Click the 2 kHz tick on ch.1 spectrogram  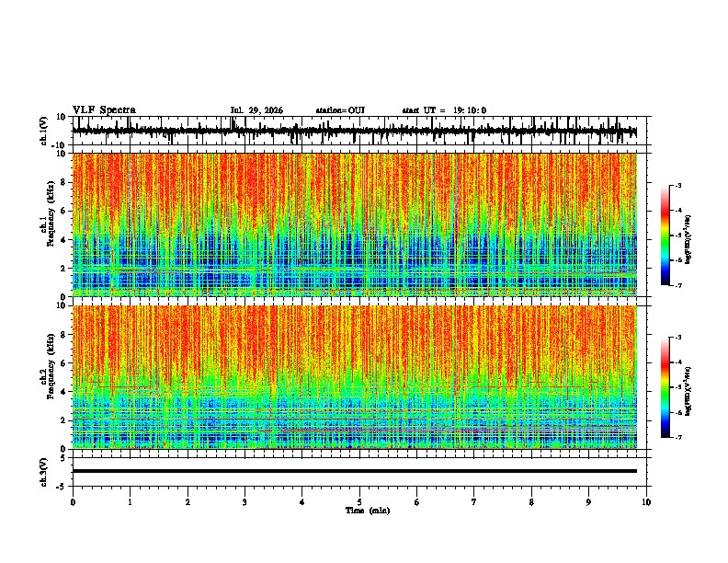click(x=63, y=268)
